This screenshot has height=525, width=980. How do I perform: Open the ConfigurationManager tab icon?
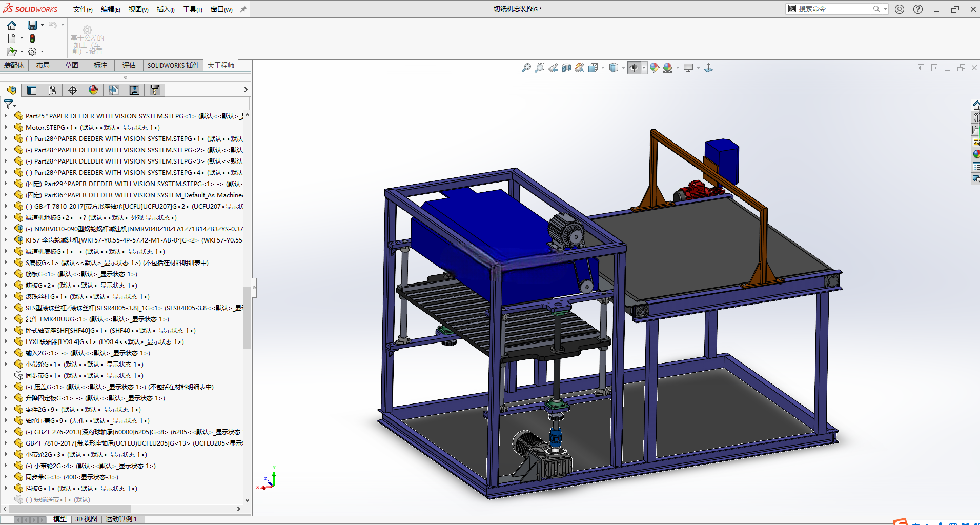tap(52, 90)
